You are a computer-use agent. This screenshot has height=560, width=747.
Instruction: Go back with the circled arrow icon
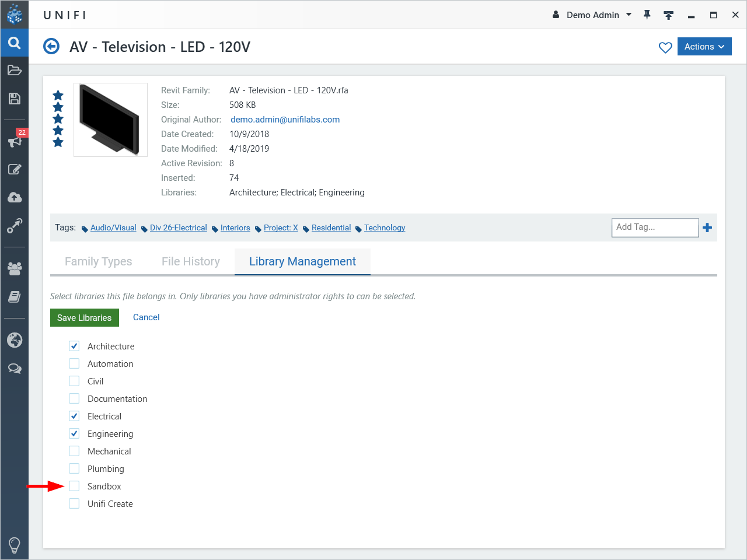pos(51,46)
